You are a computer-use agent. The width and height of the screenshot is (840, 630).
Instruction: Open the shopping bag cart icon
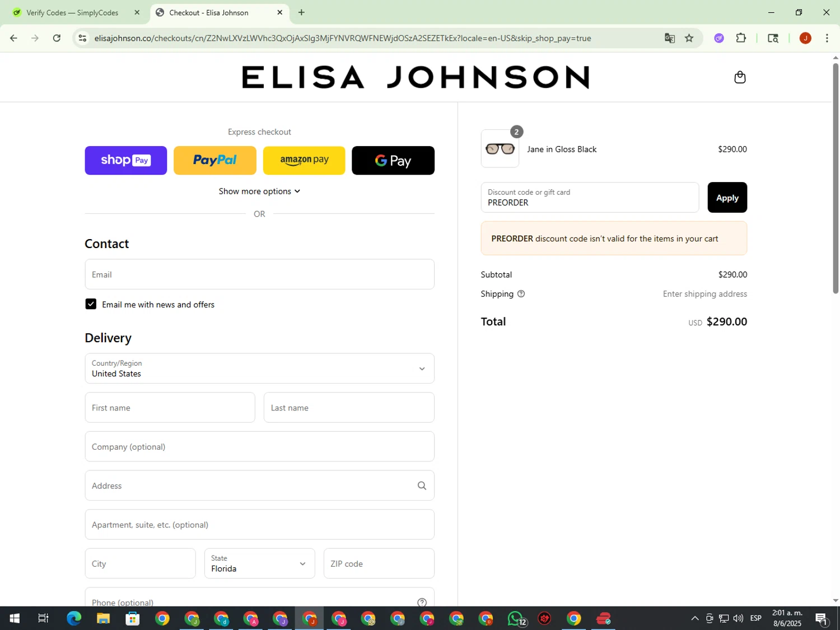coord(740,77)
